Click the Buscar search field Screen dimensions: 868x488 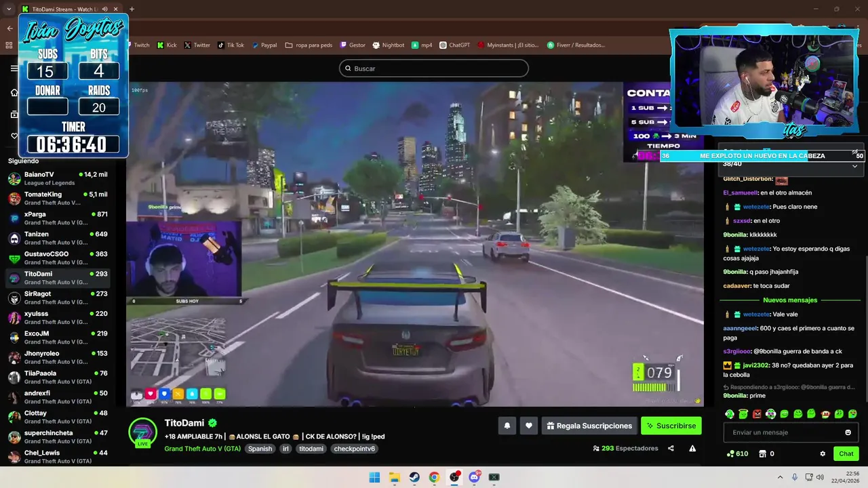tap(434, 68)
